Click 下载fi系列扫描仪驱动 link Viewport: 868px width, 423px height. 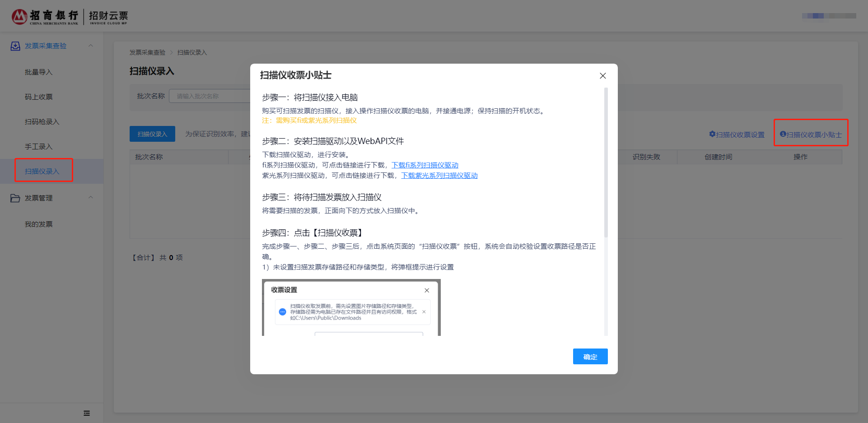tap(425, 165)
